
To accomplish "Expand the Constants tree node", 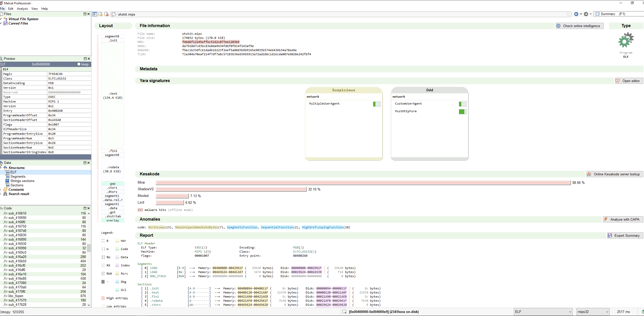I will pos(1,189).
